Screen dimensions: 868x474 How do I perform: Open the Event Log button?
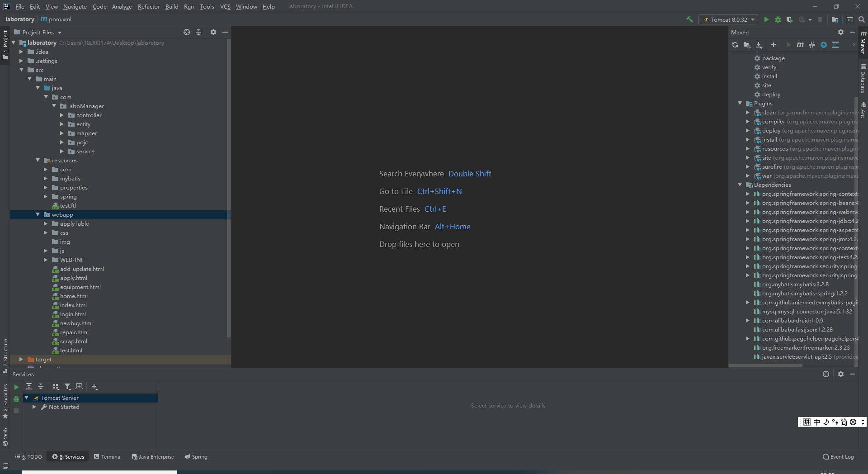click(x=838, y=457)
